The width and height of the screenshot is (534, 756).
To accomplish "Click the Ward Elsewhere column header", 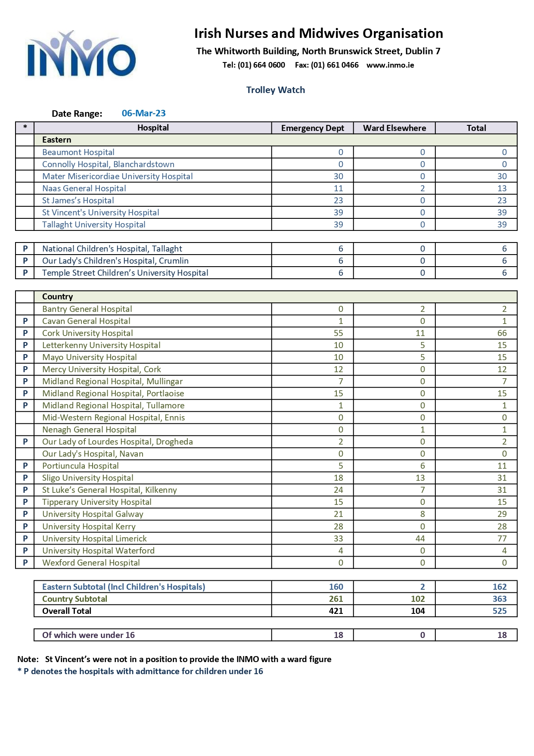I will coord(394,128).
